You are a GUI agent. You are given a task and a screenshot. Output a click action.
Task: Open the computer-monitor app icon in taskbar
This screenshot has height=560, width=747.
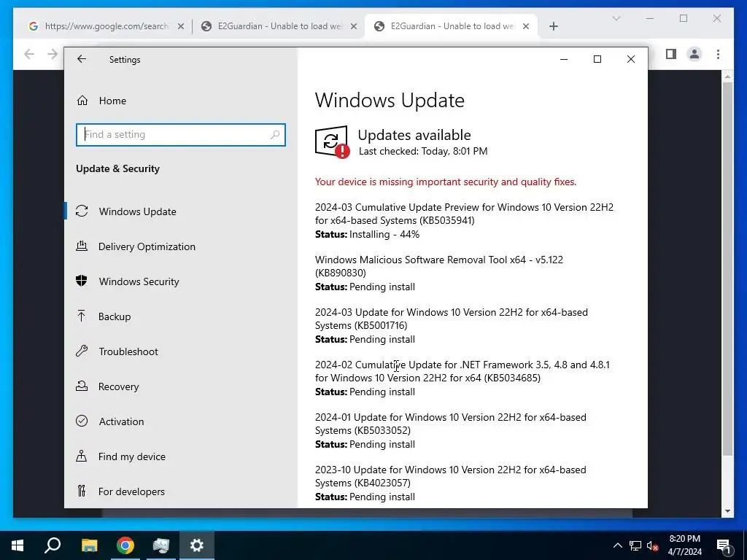161,545
